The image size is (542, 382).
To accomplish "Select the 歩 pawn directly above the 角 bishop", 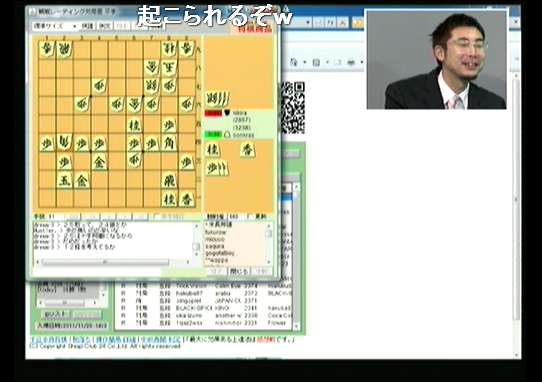I will (x=169, y=124).
